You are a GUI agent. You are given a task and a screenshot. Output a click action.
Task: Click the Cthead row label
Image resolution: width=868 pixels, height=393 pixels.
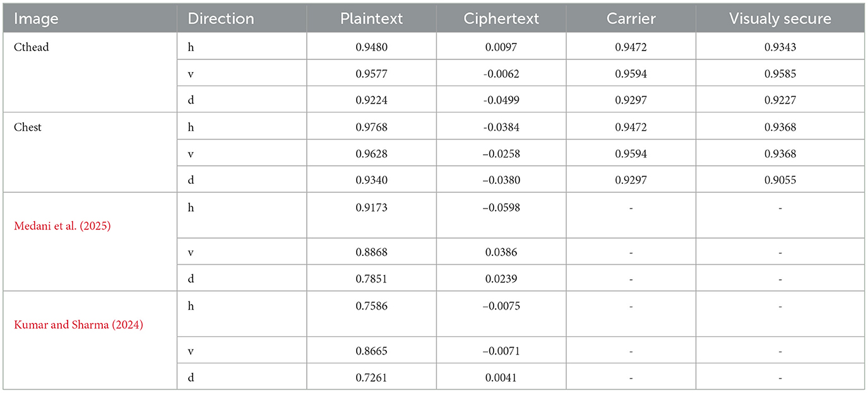tap(32, 47)
